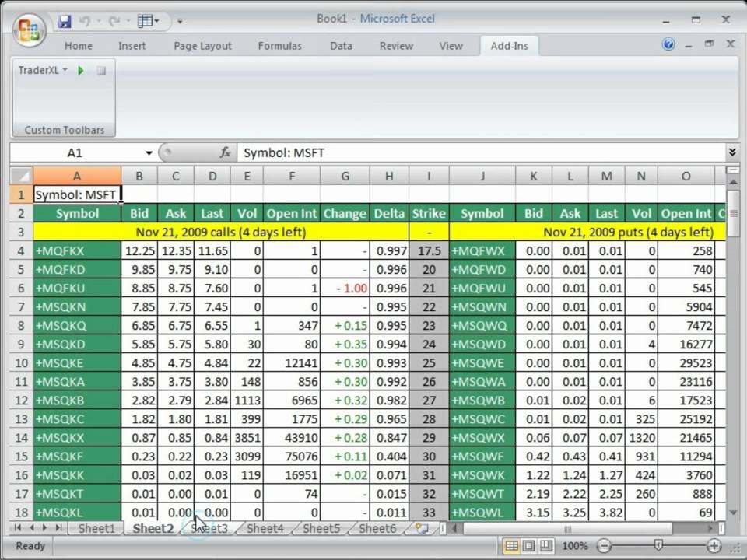Save the workbook with the floppy disk icon
Viewport: 747px width, 560px height.
(x=65, y=21)
